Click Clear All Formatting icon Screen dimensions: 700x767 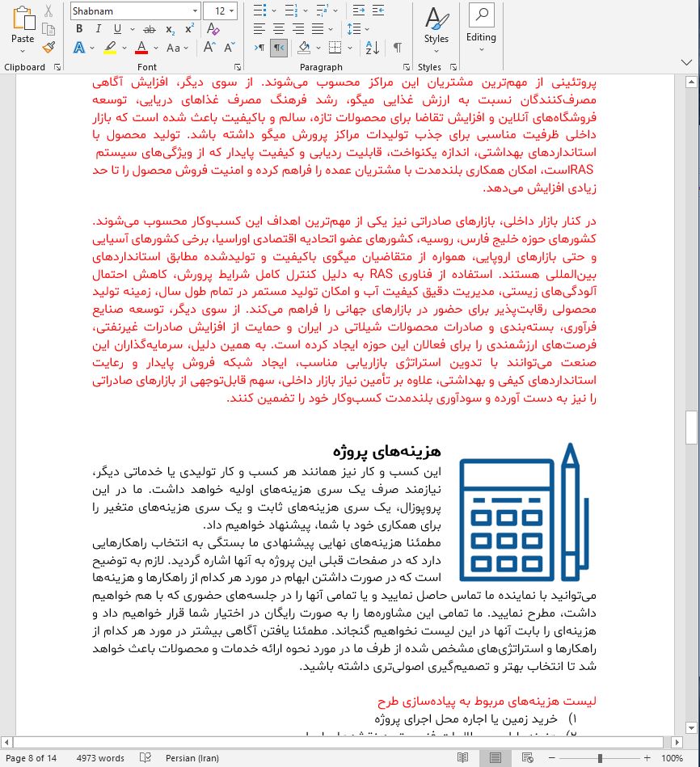[x=213, y=29]
